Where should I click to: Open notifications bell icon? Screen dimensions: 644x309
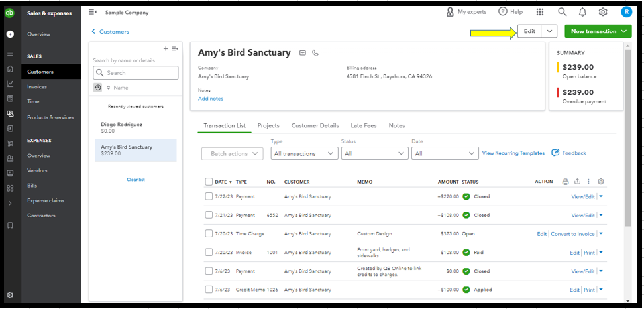click(582, 13)
